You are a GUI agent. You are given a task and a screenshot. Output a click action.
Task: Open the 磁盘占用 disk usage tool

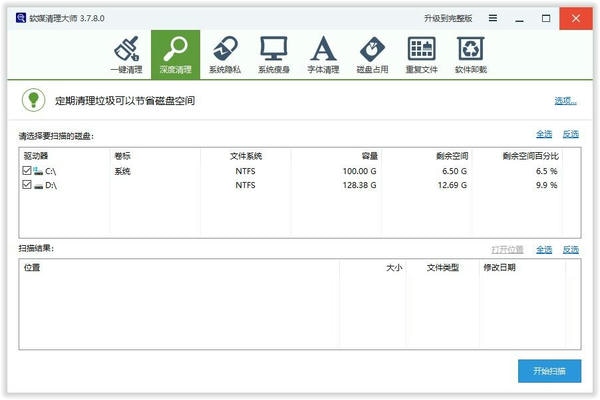click(372, 55)
